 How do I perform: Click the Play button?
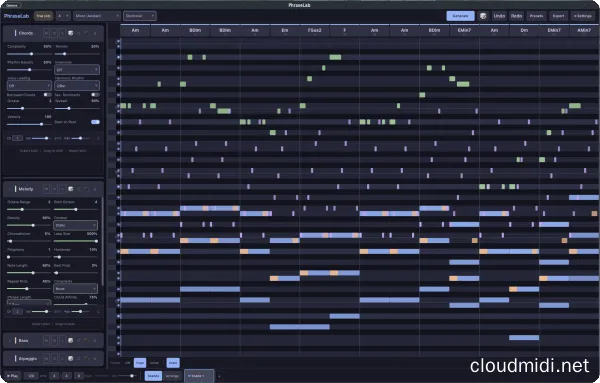[13, 376]
